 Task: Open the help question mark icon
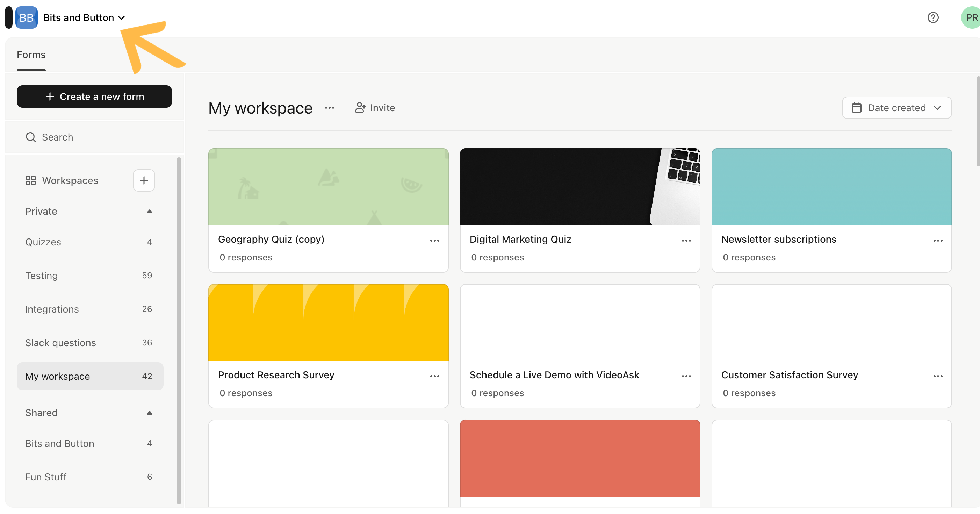(933, 17)
